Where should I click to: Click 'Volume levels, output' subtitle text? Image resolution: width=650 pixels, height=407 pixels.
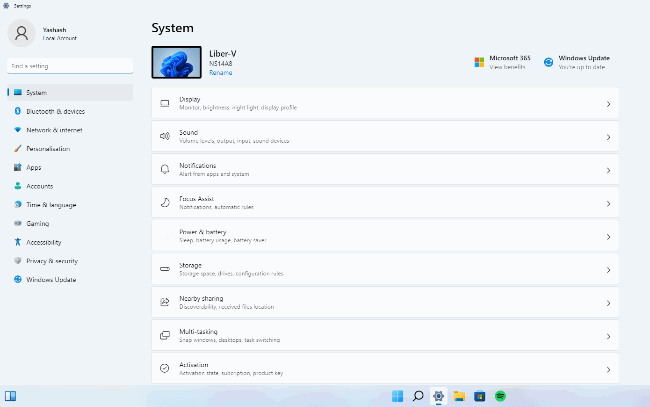pos(234,141)
